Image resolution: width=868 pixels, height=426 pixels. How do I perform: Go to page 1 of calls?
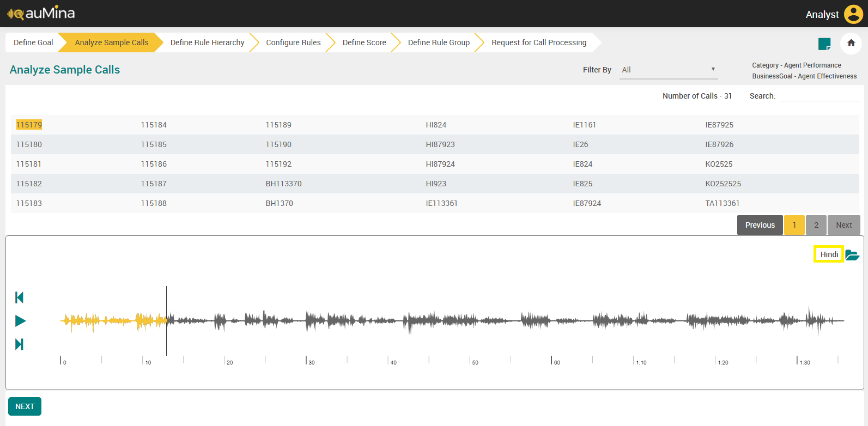pyautogui.click(x=794, y=225)
